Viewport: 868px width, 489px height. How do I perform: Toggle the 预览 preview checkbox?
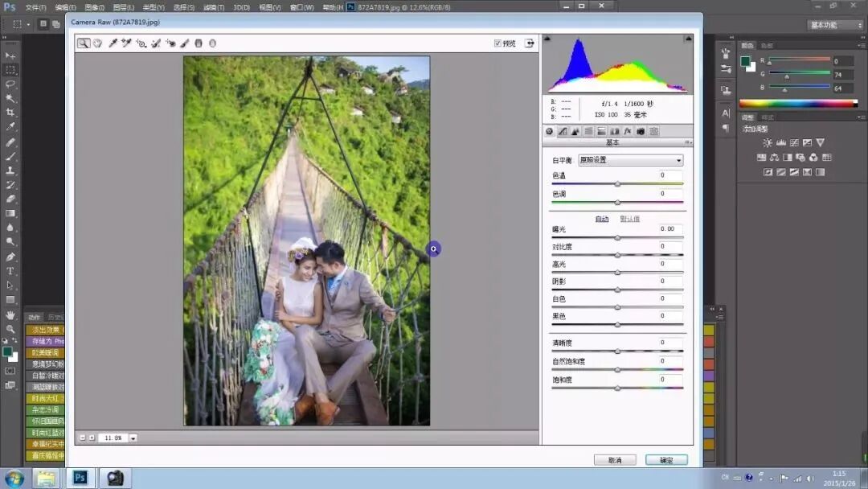pyautogui.click(x=497, y=43)
